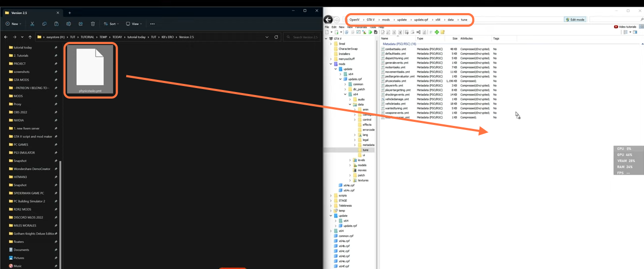
Task: Open the File menu in OpenIV
Action: (x=327, y=27)
